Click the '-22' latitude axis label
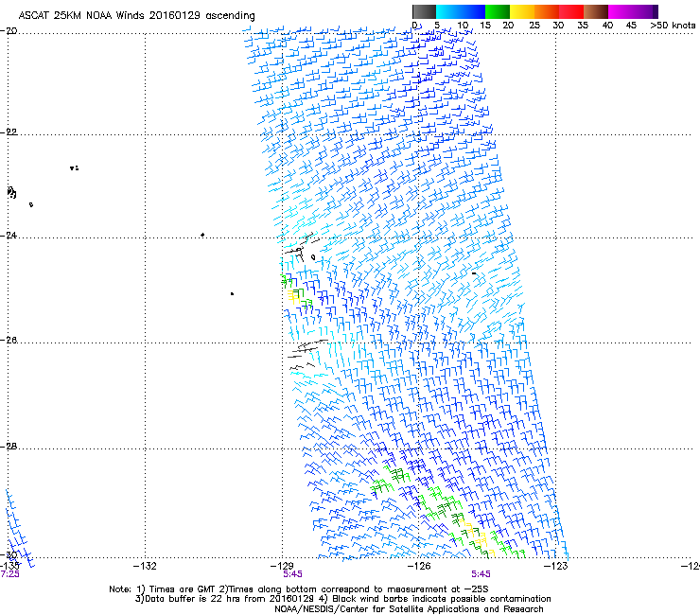700x615 pixels. (x=9, y=132)
